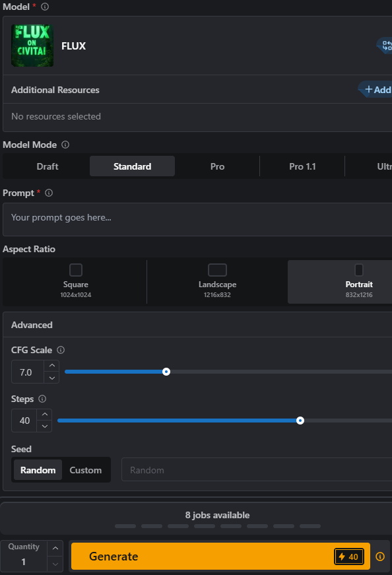Screen dimensions: 392x575
Task: Select the Landscape 1216x832 aspect ratio
Action: [x=217, y=282]
